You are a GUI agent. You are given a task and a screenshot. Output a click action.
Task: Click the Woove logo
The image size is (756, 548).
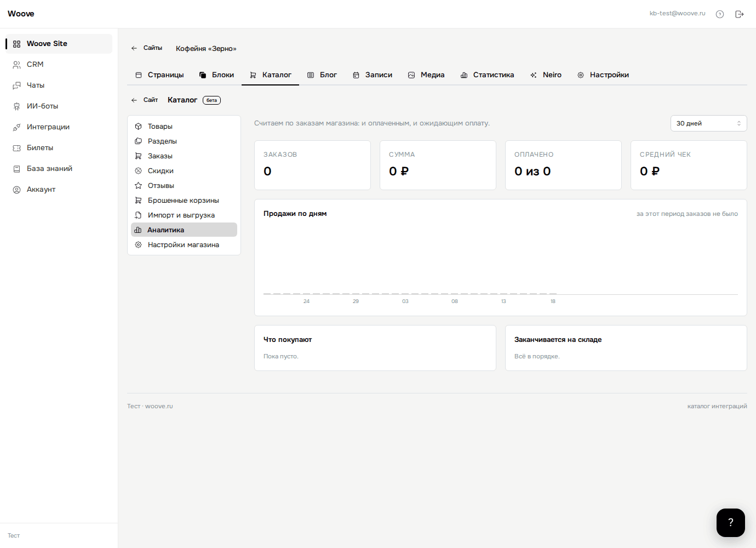tap(21, 14)
